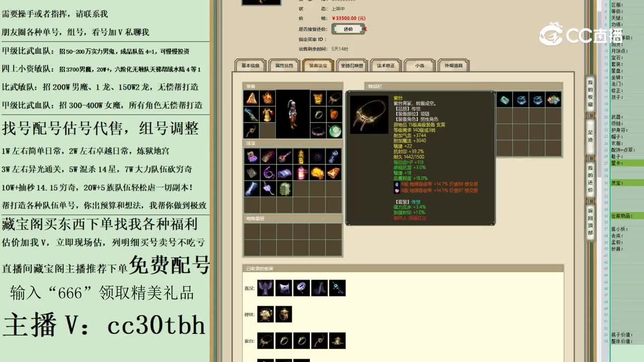Select first 禅林 set item icon
Screen dimensions: 644x362
click(x=265, y=314)
